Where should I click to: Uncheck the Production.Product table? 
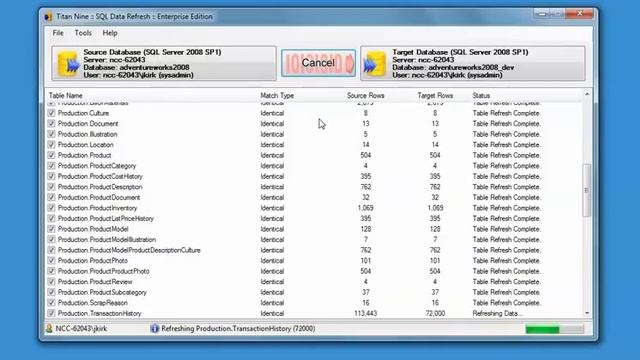[x=51, y=156]
